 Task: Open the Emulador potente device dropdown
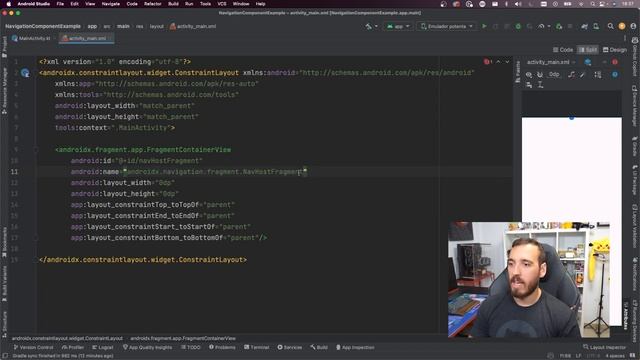point(447,26)
